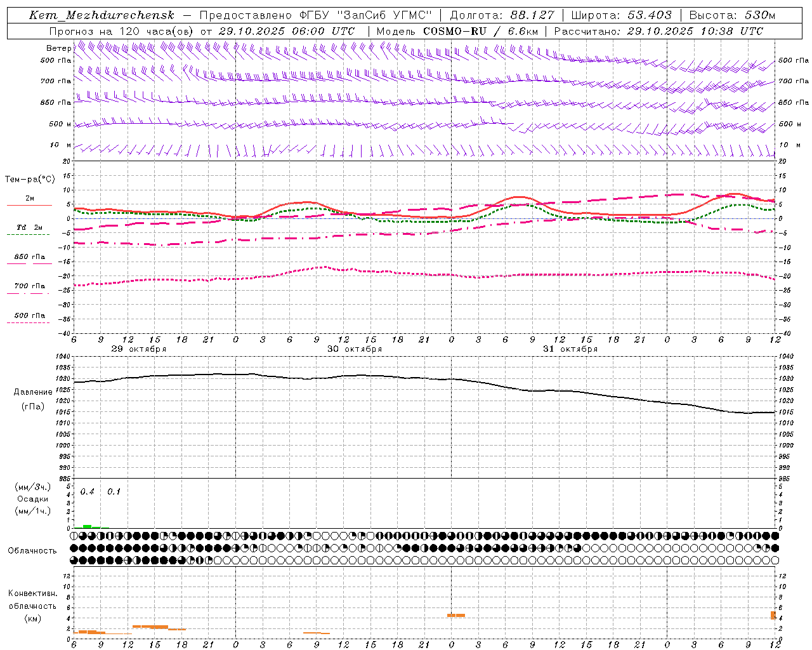
Task: Click the '850 гПа' temperature legend entry
Action: [x=30, y=257]
